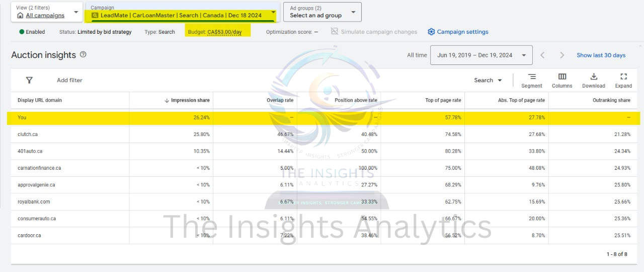The image size is (644, 272).
Task: Click the 9.76% abs. top rate for approvalgenie.ca
Action: click(538, 185)
